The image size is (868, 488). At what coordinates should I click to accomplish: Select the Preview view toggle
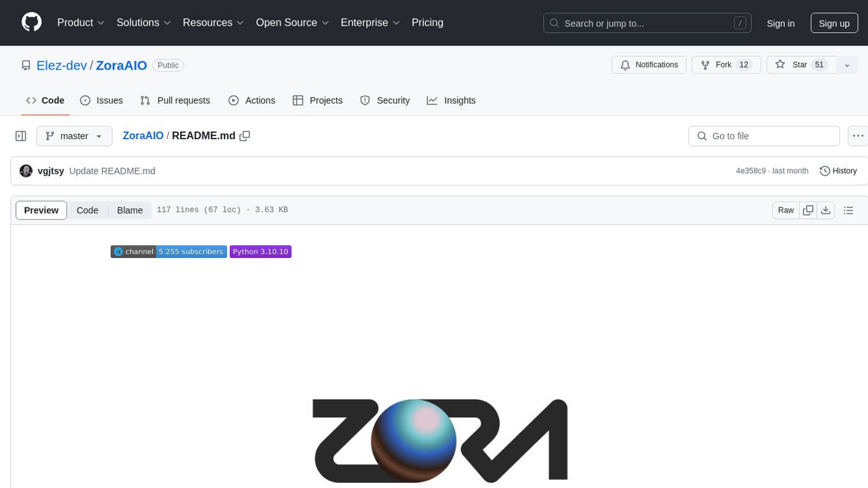(41, 210)
